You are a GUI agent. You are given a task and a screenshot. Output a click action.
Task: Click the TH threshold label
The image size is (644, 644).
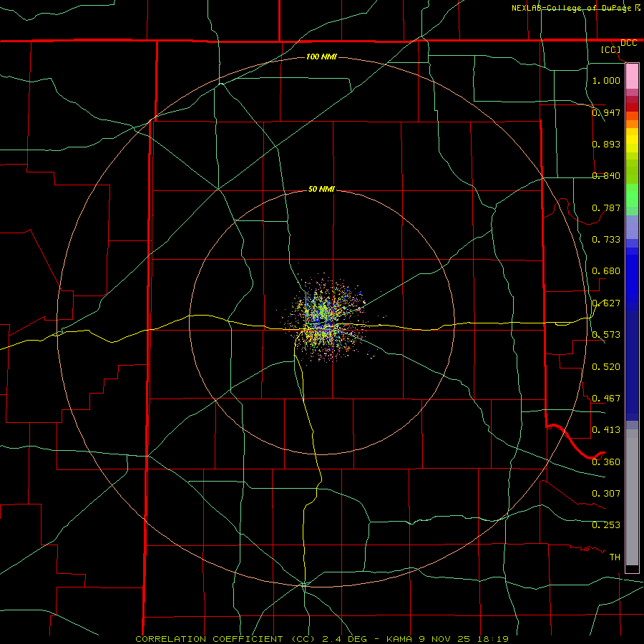615,557
